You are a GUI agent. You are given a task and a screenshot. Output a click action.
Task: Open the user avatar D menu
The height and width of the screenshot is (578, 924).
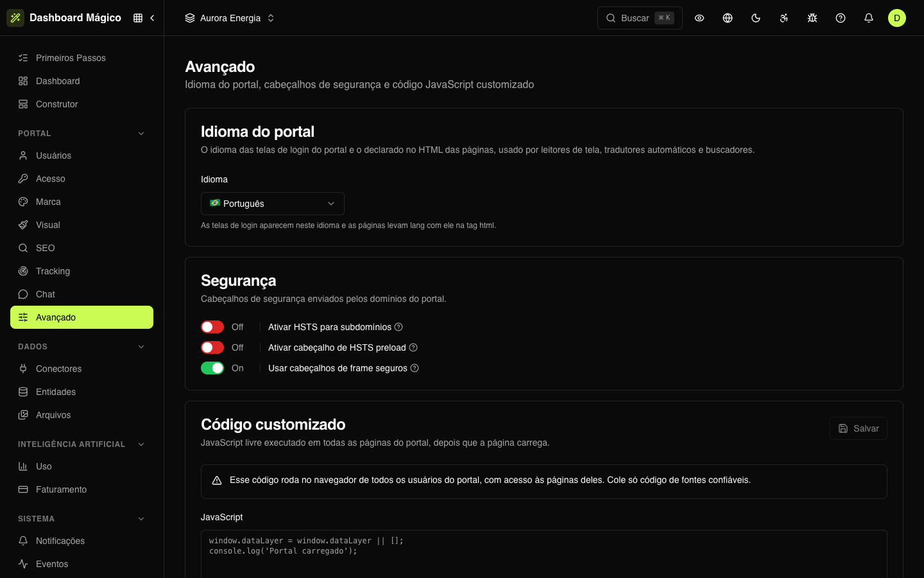pyautogui.click(x=897, y=18)
